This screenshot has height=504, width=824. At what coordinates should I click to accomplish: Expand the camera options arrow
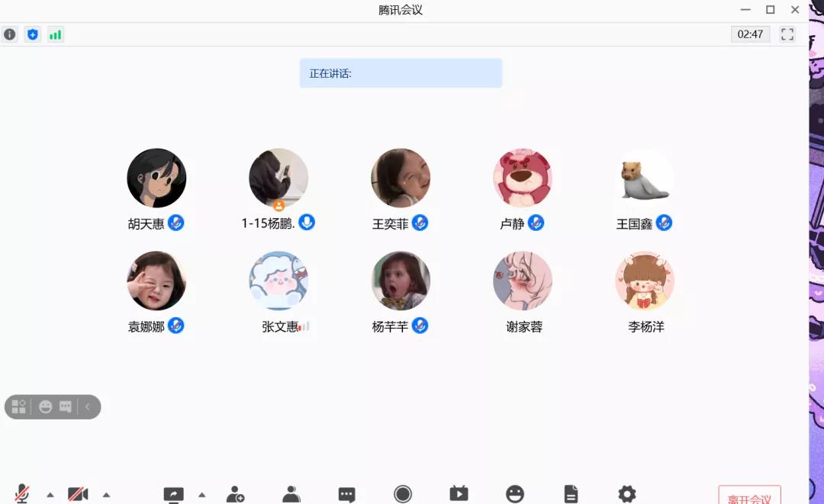coord(106,494)
